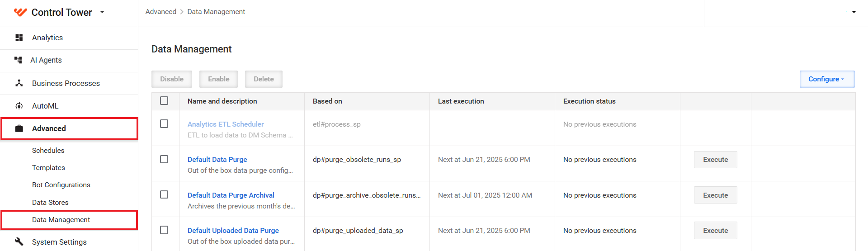The height and width of the screenshot is (251, 868).
Task: Click the Control Tower logo icon
Action: [x=20, y=12]
